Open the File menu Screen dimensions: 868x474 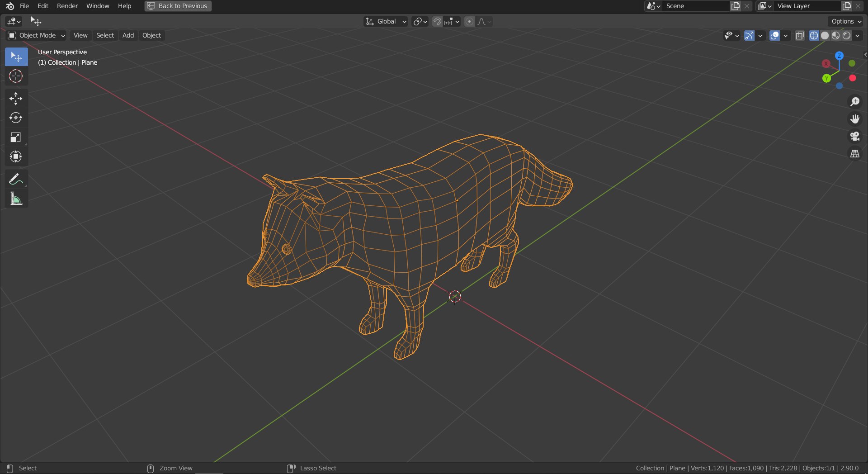[24, 6]
